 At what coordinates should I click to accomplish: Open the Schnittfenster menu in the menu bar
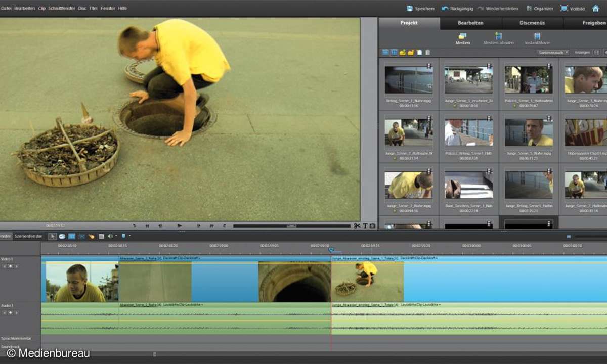click(62, 9)
